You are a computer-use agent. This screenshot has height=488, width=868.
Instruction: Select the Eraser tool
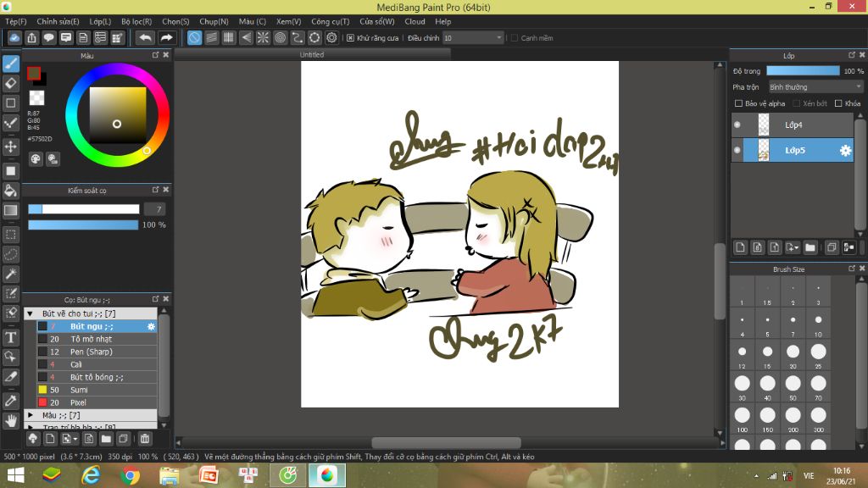coord(10,84)
